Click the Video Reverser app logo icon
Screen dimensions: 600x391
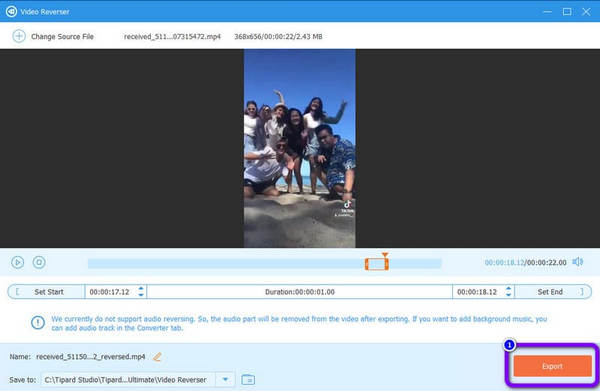pyautogui.click(x=11, y=11)
